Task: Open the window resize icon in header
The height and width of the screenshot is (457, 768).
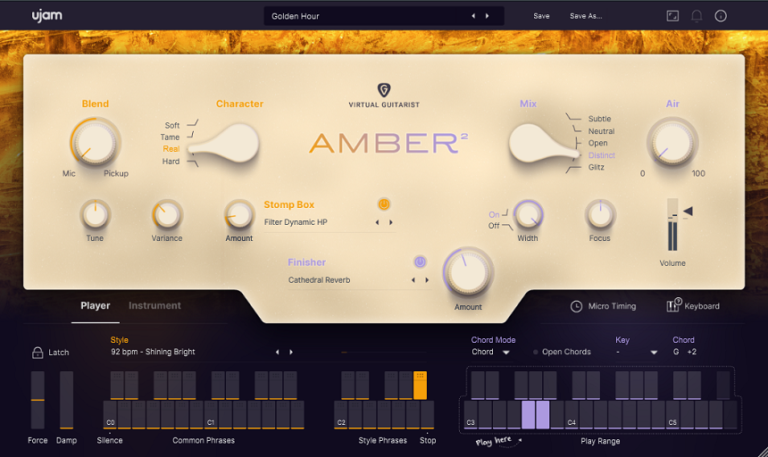Action: pos(672,16)
